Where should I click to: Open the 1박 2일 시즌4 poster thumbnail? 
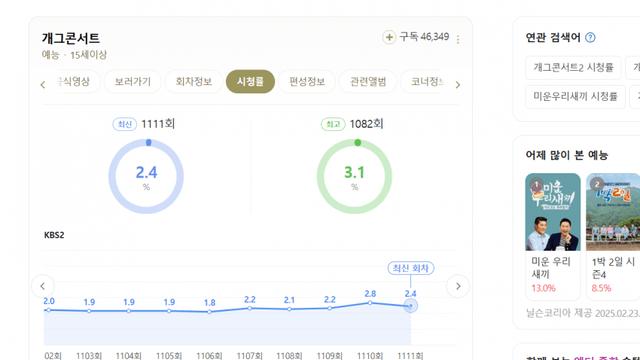pos(613,212)
